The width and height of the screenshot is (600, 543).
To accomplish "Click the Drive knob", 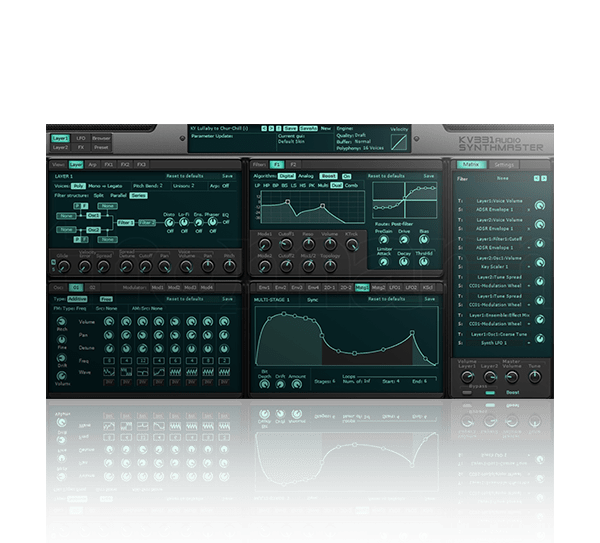I will (x=404, y=240).
